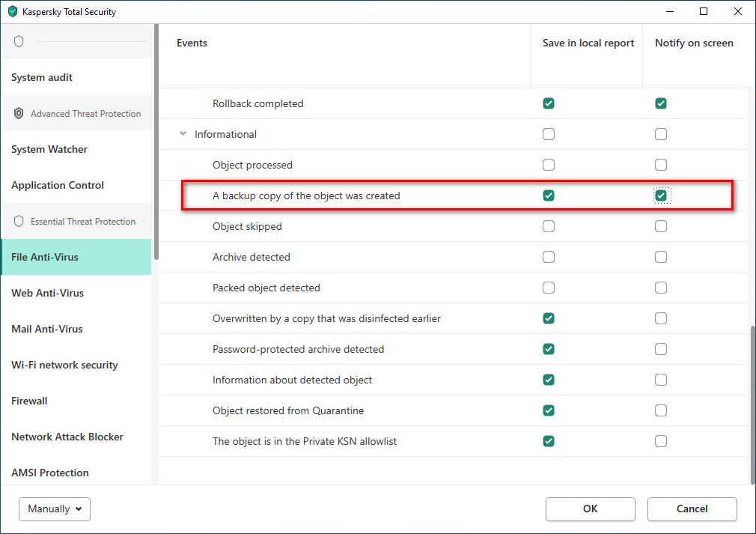
Task: Open the Manually dropdown
Action: tap(55, 509)
